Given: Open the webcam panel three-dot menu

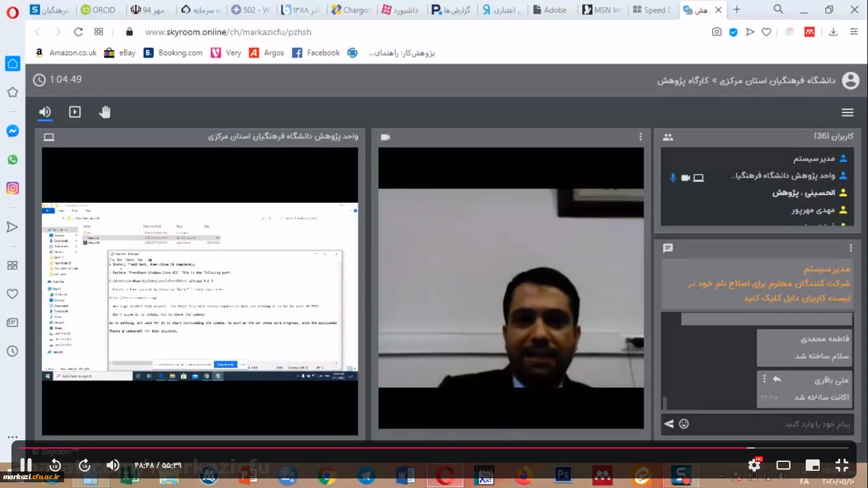Looking at the screenshot, I should pos(641,137).
